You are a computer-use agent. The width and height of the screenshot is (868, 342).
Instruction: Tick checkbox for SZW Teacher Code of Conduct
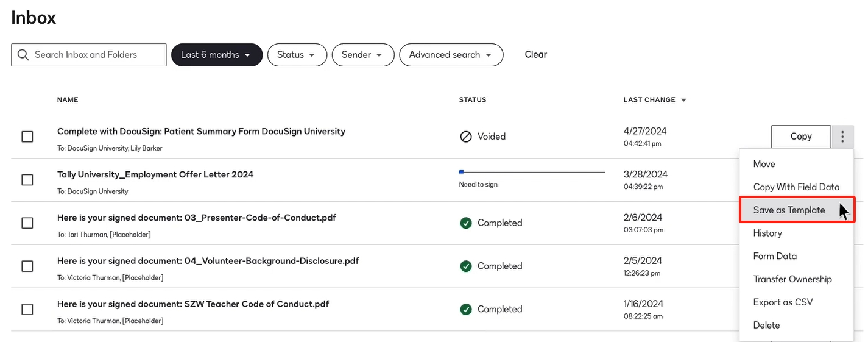27,310
